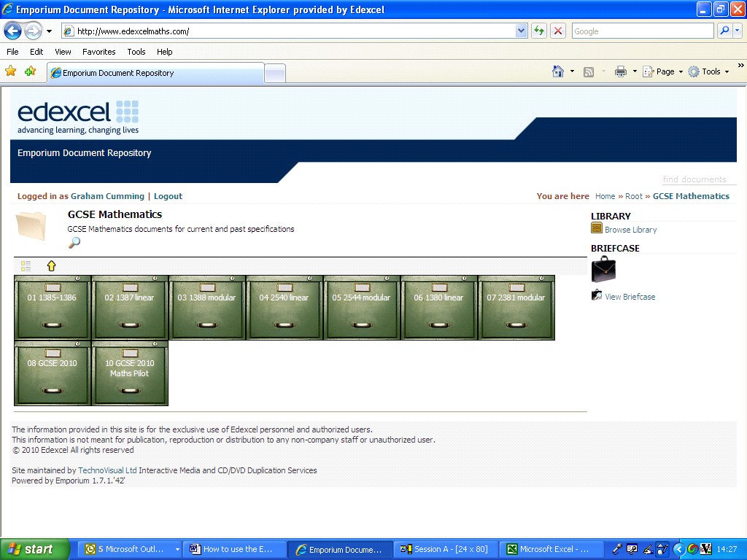Open the 10 GCSE 2010 Maths Pilot drawer

point(129,373)
